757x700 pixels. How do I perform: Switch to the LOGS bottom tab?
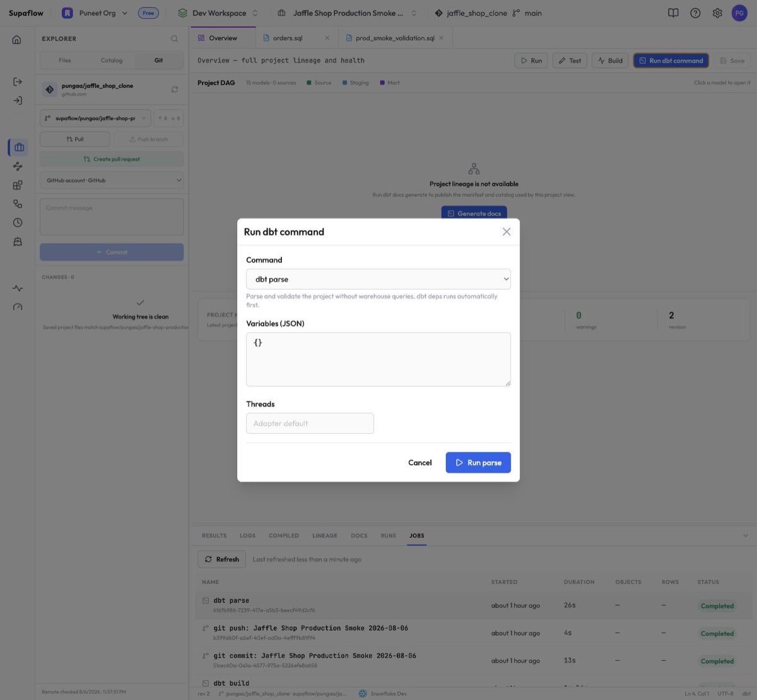pyautogui.click(x=248, y=535)
